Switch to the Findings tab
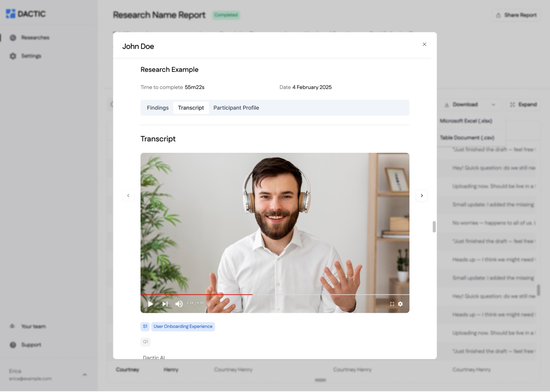 click(x=157, y=108)
